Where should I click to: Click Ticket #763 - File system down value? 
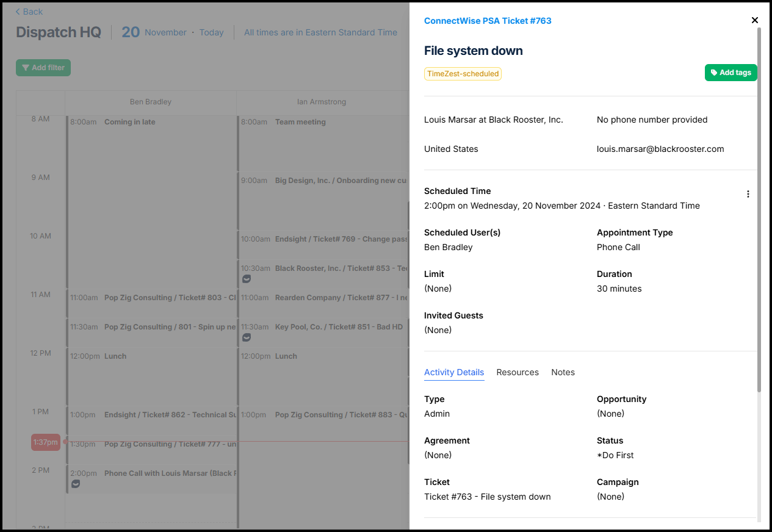(x=488, y=497)
